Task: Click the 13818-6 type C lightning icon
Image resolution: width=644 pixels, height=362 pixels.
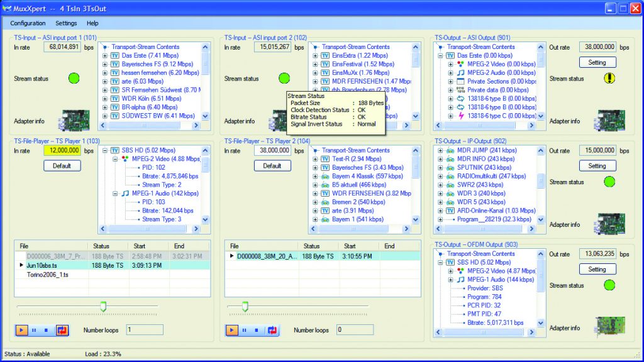Action: coord(461,116)
